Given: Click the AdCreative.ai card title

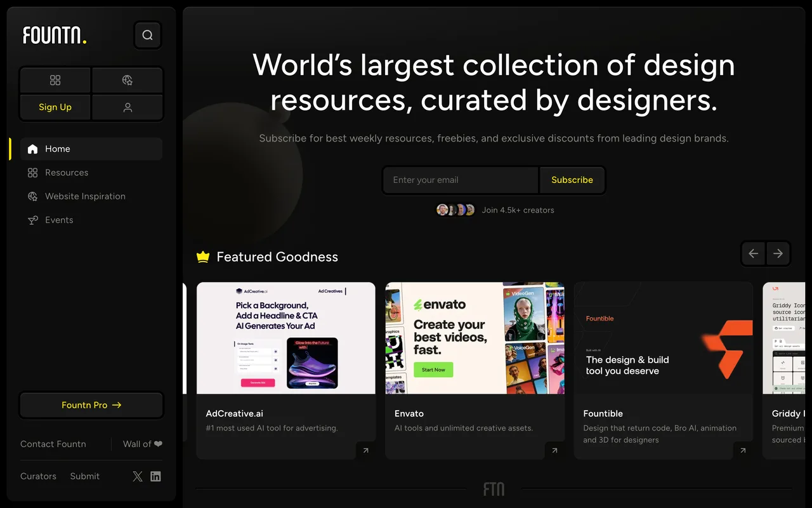Looking at the screenshot, I should click(235, 413).
